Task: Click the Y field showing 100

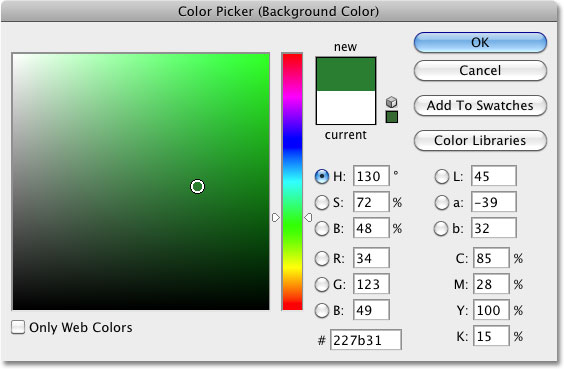Action: pyautogui.click(x=491, y=310)
